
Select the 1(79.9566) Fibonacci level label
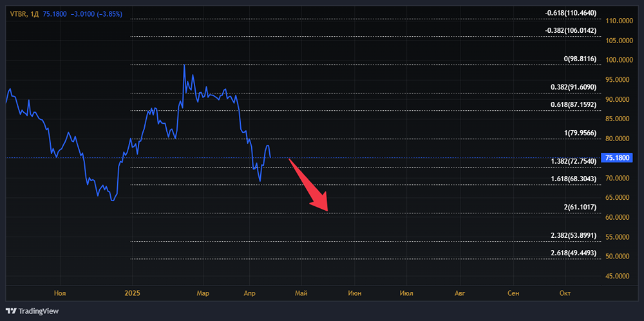pos(580,133)
